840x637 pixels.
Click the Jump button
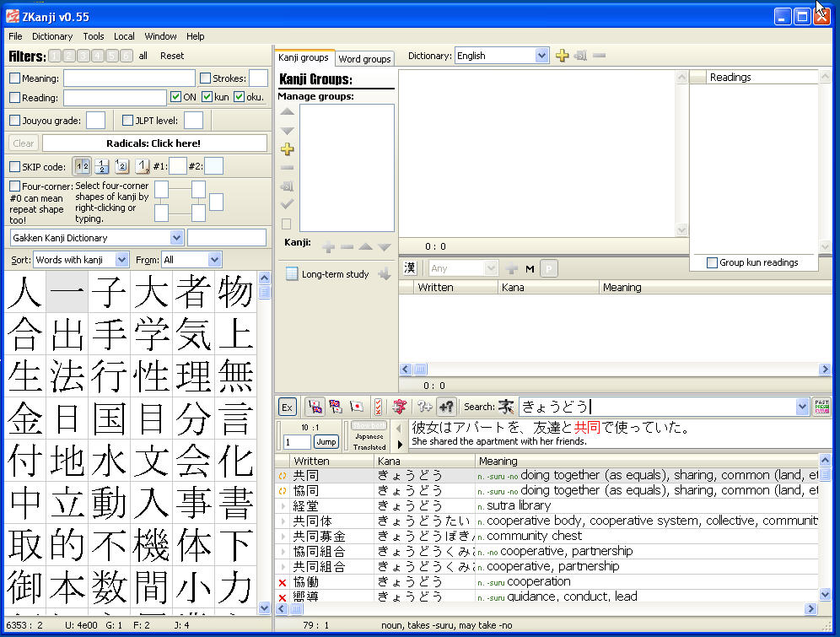coord(326,441)
